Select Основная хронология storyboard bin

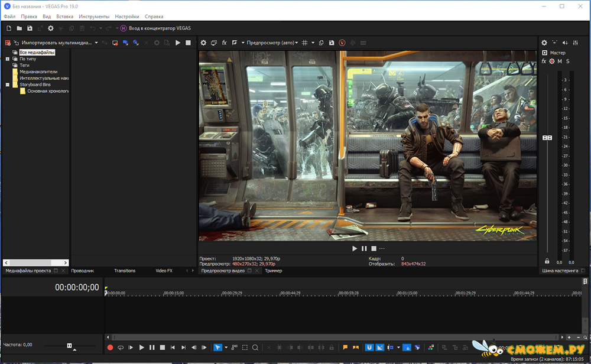tap(47, 91)
